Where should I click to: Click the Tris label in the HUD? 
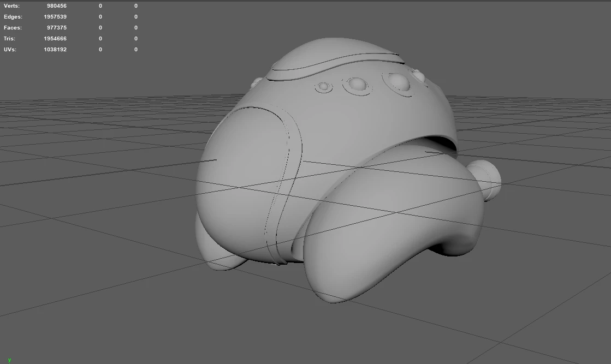[10, 39]
